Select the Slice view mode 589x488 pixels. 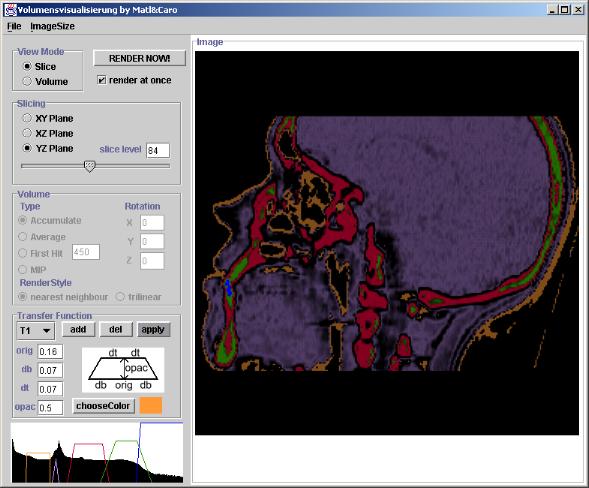coord(39,66)
